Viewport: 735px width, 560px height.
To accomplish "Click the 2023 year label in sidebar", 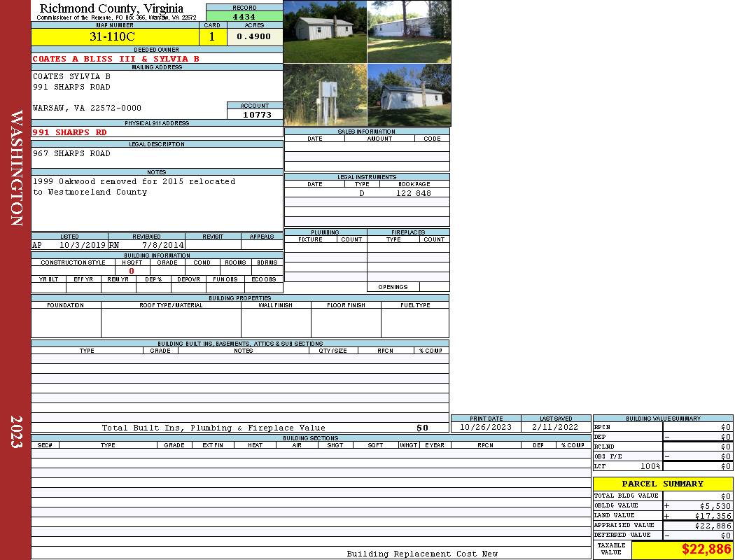I will pos(16,432).
